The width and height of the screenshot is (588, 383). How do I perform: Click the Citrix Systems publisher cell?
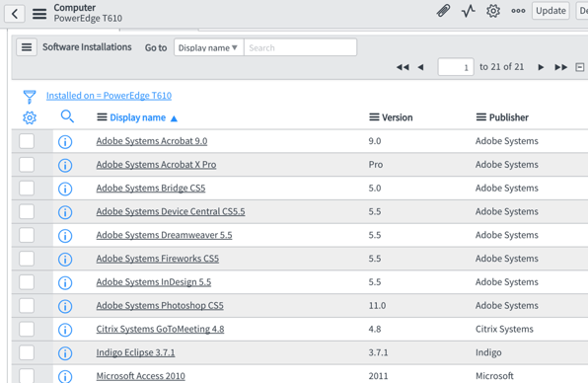[x=504, y=329]
